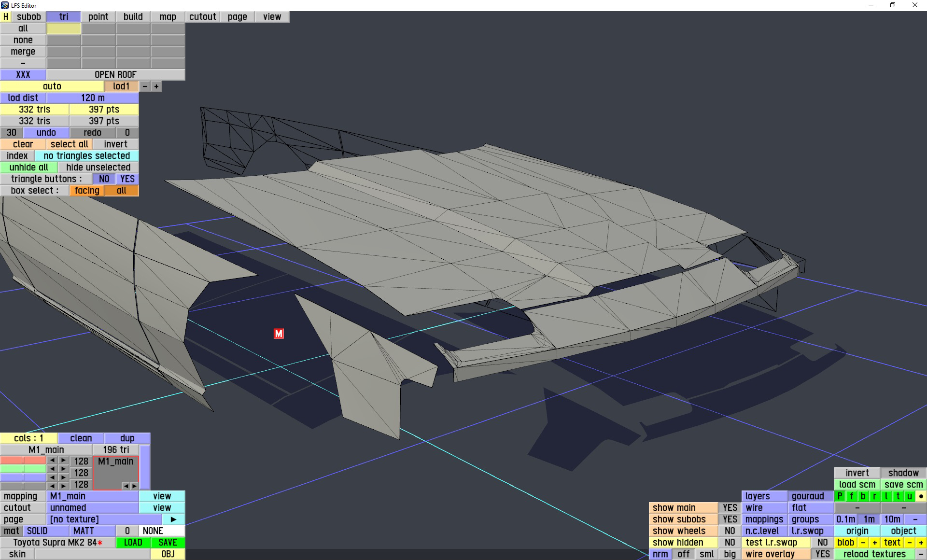The height and width of the screenshot is (560, 927).
Task: Open the build mode tab
Action: click(133, 17)
